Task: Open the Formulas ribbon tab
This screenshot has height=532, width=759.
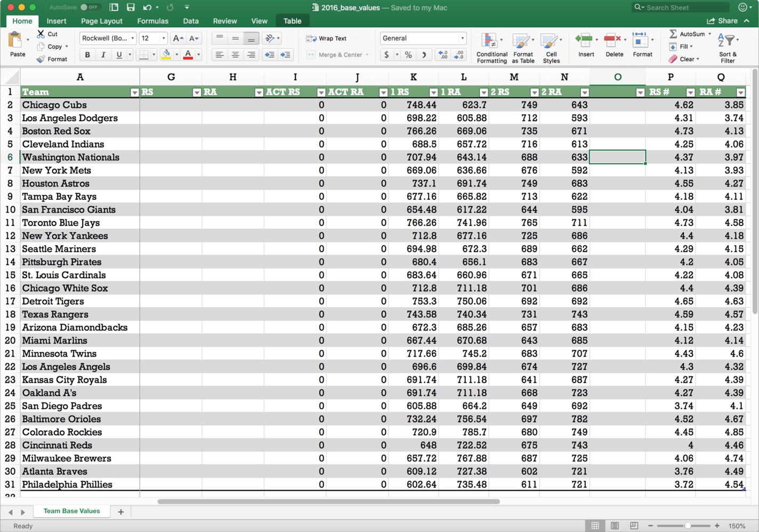Action: pyautogui.click(x=152, y=21)
